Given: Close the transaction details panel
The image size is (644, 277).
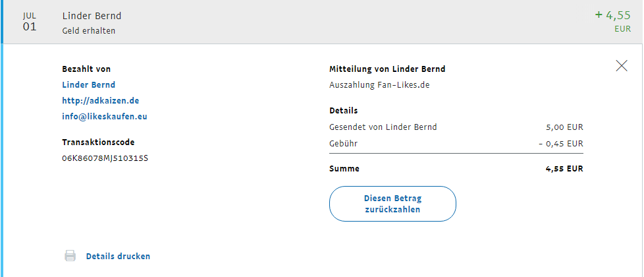Looking at the screenshot, I should [x=621, y=65].
